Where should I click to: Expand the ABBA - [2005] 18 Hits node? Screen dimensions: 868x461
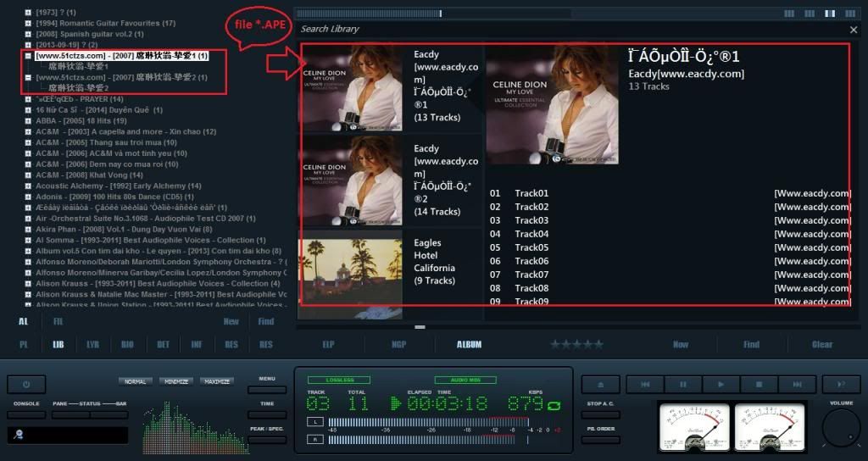click(x=28, y=120)
